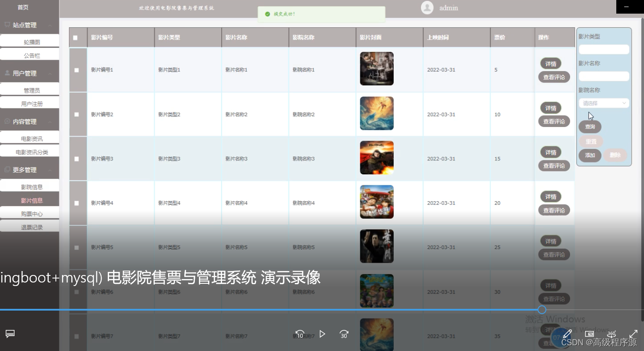Open the 电影资讯分类 menu item
The height and width of the screenshot is (351, 644).
30,152
